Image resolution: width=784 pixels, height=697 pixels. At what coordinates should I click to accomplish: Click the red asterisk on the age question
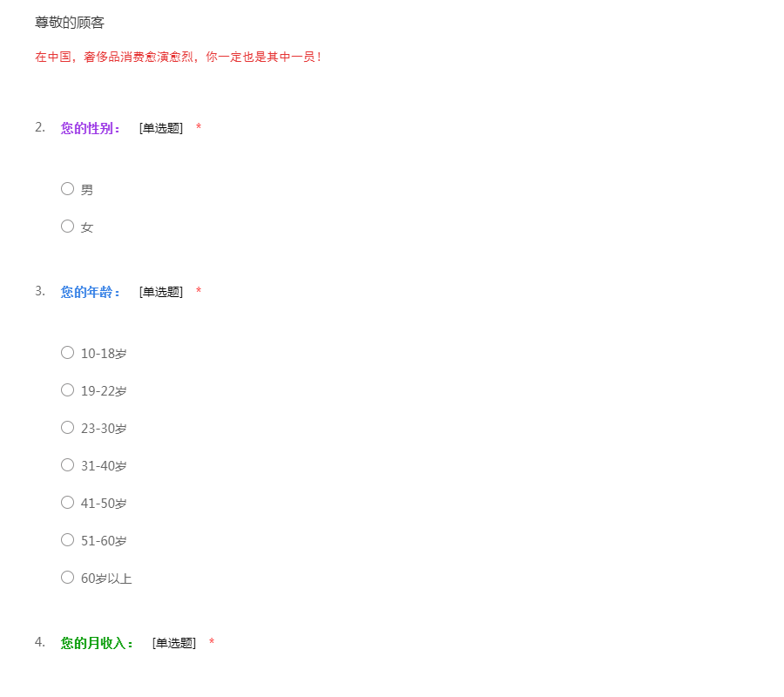point(199,293)
